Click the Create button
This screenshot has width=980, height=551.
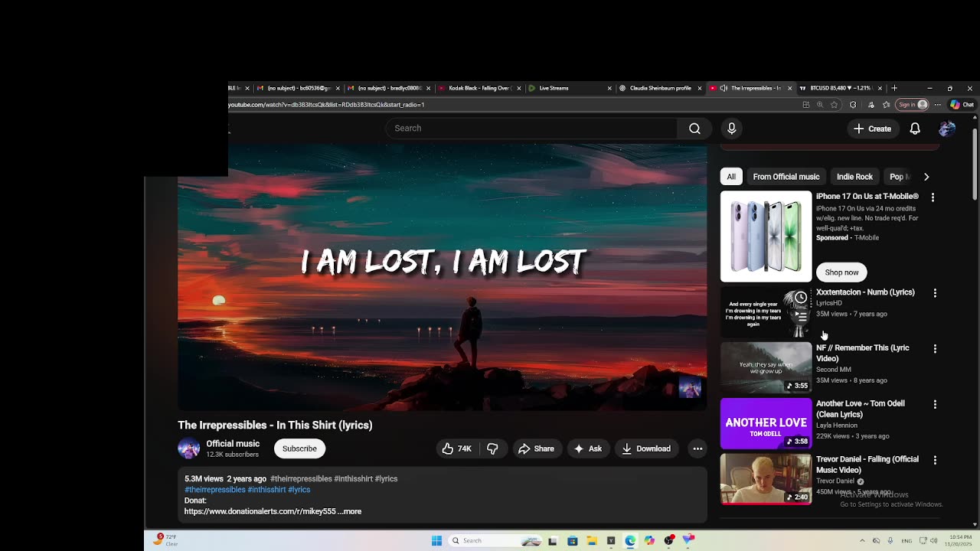(x=872, y=129)
